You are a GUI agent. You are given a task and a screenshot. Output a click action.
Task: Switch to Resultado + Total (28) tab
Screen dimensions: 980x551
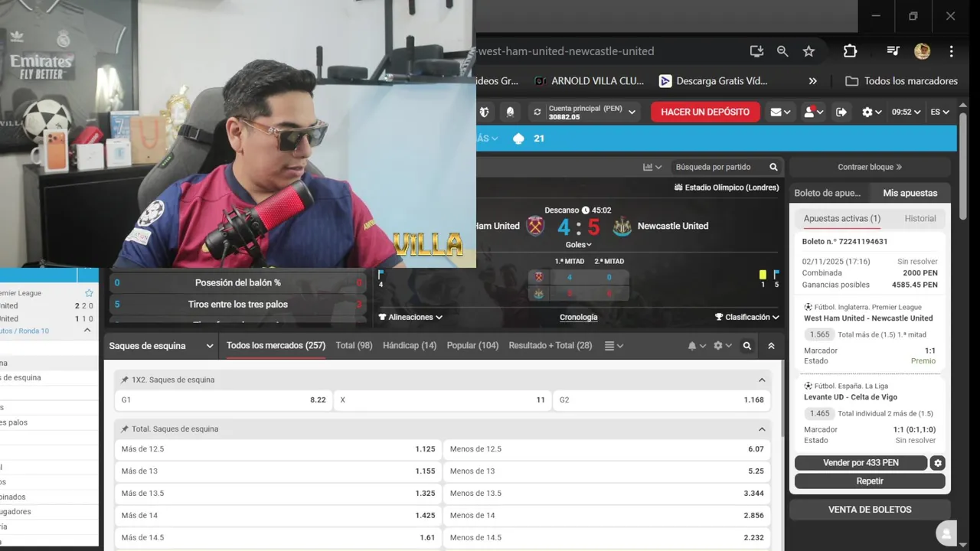tap(550, 346)
